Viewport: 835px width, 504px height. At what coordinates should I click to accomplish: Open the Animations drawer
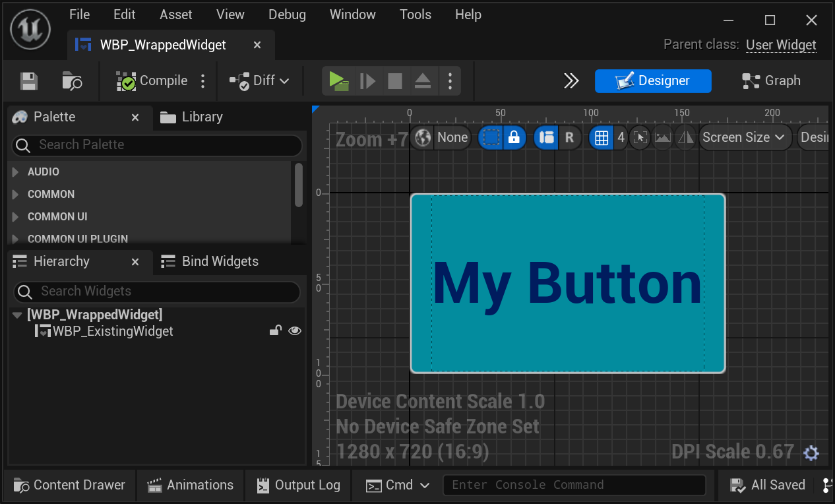190,485
